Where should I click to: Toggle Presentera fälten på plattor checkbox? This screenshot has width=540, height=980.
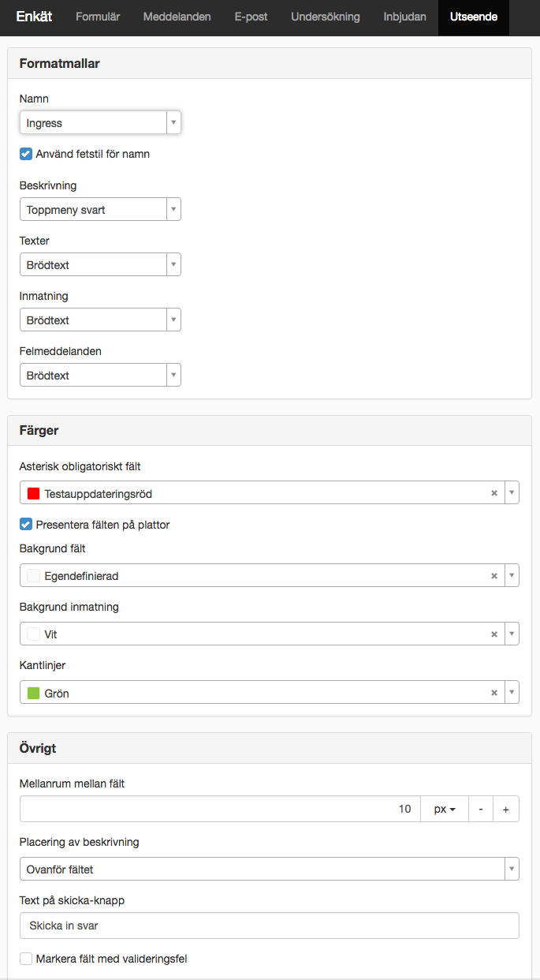(26, 525)
